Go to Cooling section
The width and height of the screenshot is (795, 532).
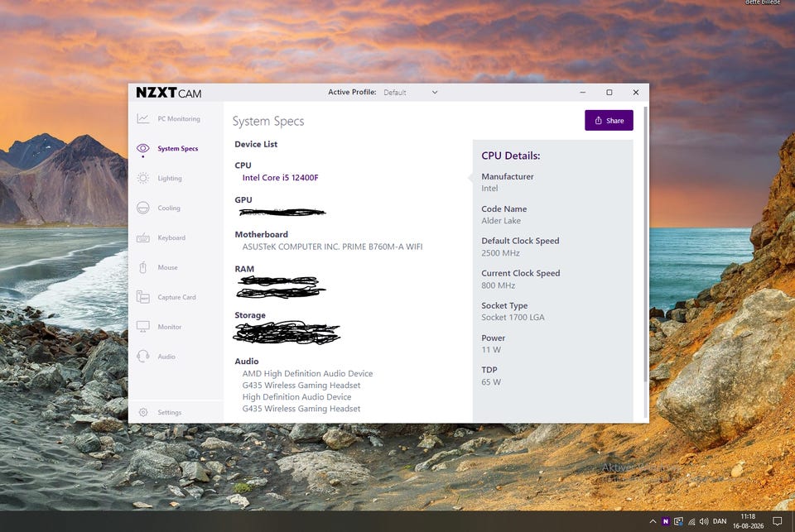tap(169, 208)
